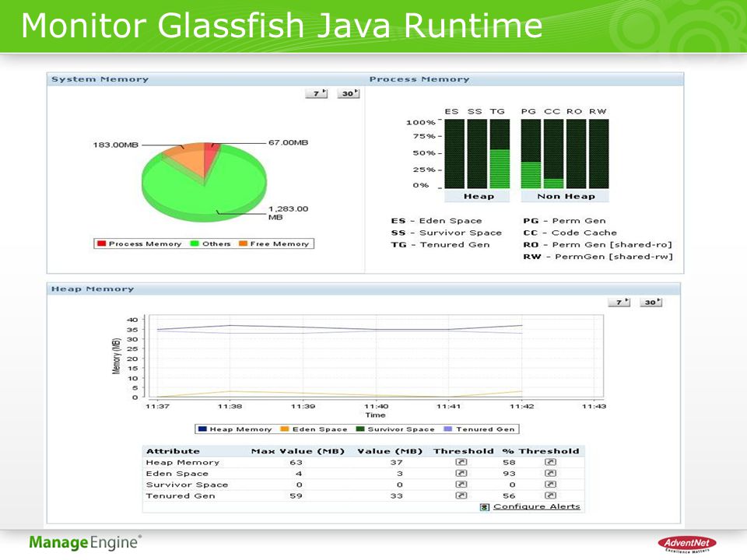The image size is (747, 560).
Task: Select the dark green Survivor Space legend swatch
Action: click(360, 429)
